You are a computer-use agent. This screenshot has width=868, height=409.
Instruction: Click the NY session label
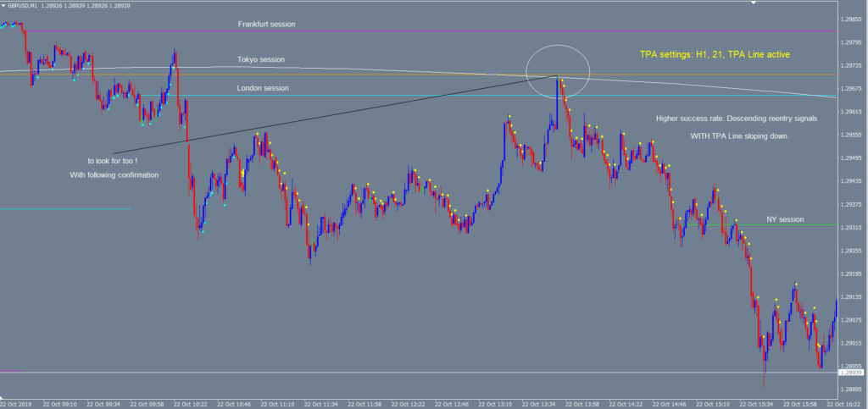click(x=784, y=219)
